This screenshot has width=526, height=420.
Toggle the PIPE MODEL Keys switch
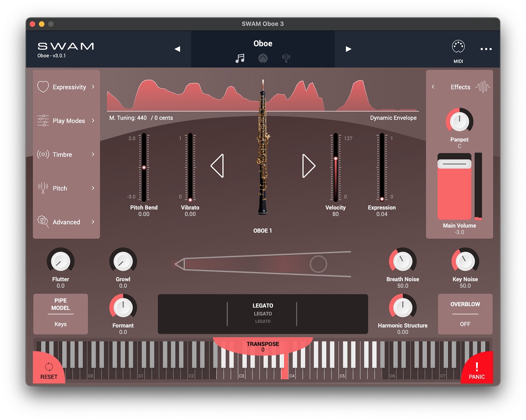(x=60, y=314)
